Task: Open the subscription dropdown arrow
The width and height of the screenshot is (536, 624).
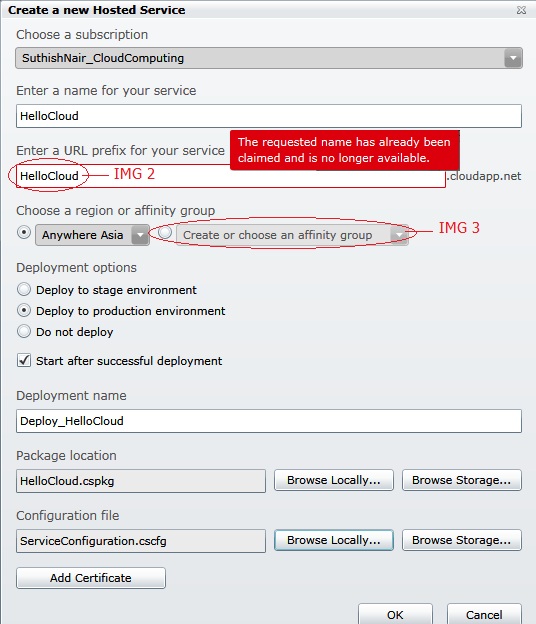Action: [513, 58]
